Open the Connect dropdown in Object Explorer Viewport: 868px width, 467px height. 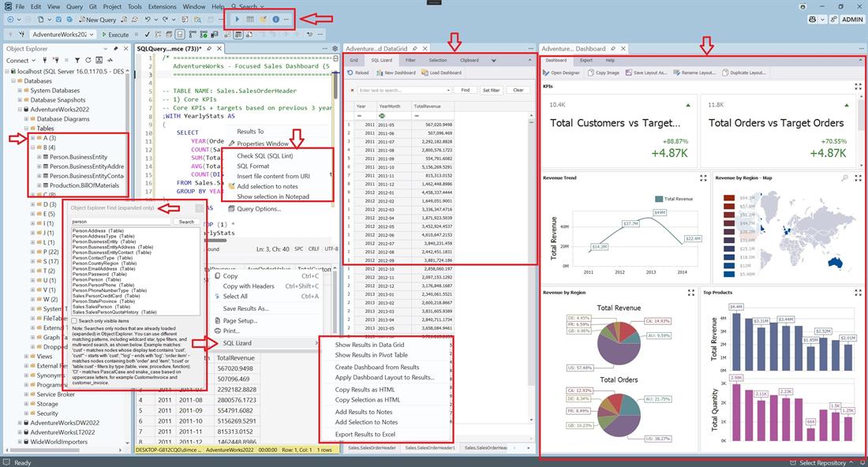click(x=21, y=60)
